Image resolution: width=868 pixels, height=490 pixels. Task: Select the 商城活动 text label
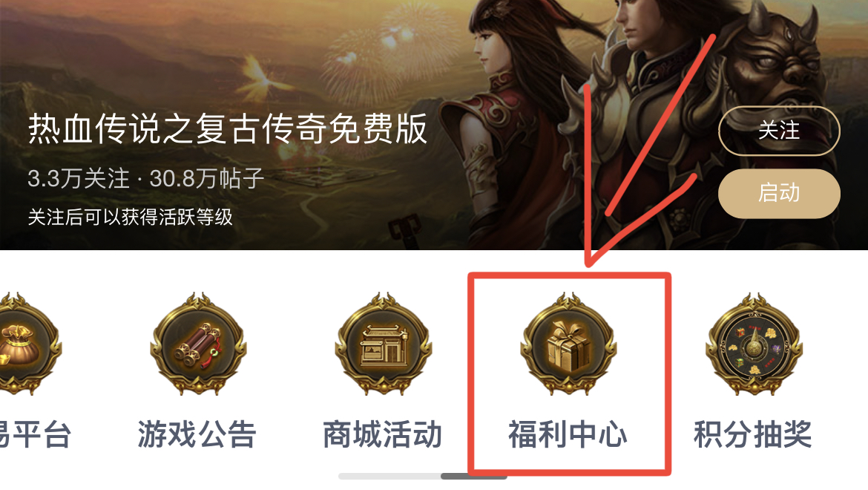(383, 434)
